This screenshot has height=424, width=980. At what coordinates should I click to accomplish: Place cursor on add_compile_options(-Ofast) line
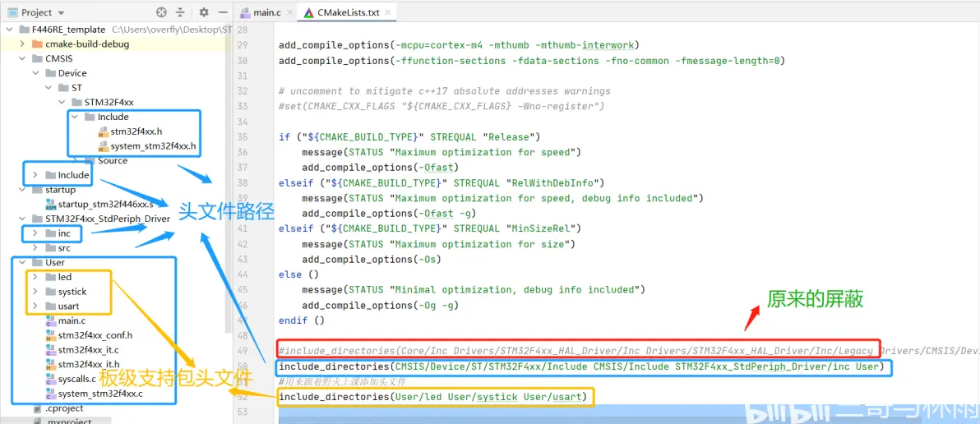(380, 168)
